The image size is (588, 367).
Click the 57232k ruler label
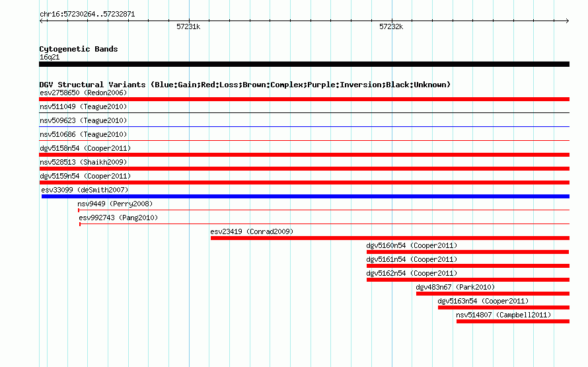coord(391,26)
